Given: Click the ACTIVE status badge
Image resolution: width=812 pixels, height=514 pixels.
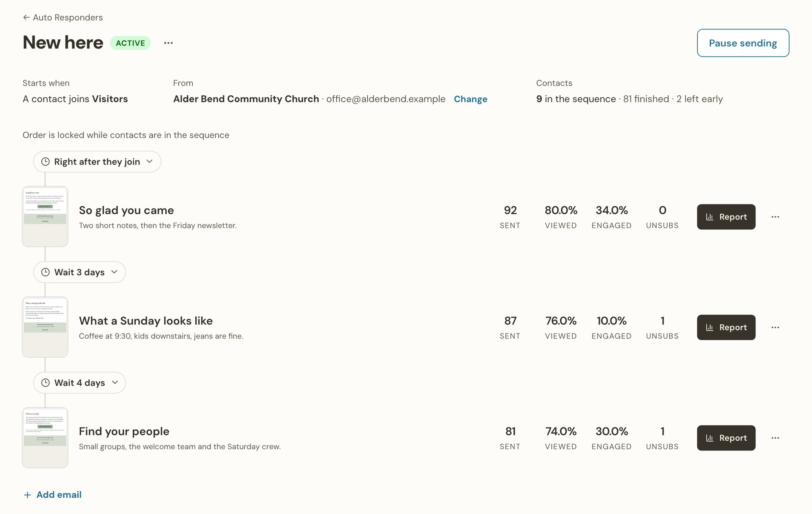Looking at the screenshot, I should coord(130,43).
